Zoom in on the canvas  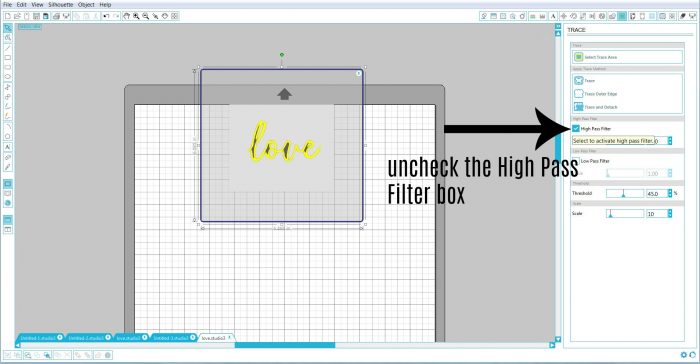pyautogui.click(x=136, y=16)
